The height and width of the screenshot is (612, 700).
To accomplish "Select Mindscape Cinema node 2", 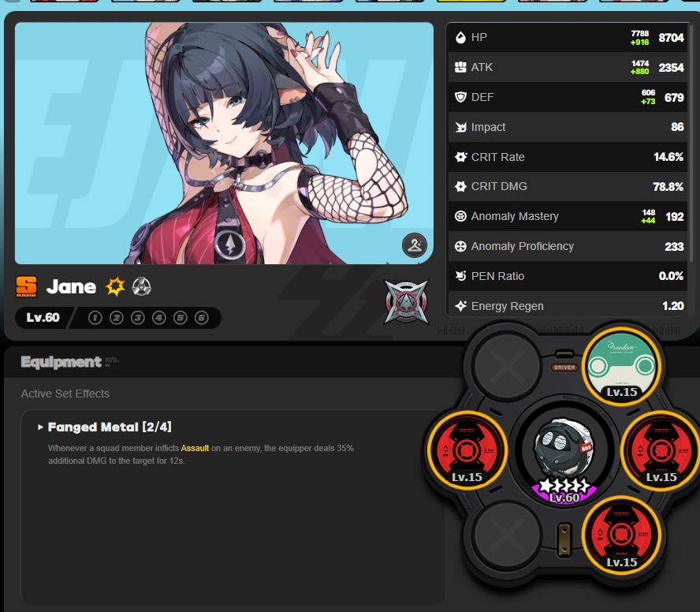I will [x=117, y=318].
